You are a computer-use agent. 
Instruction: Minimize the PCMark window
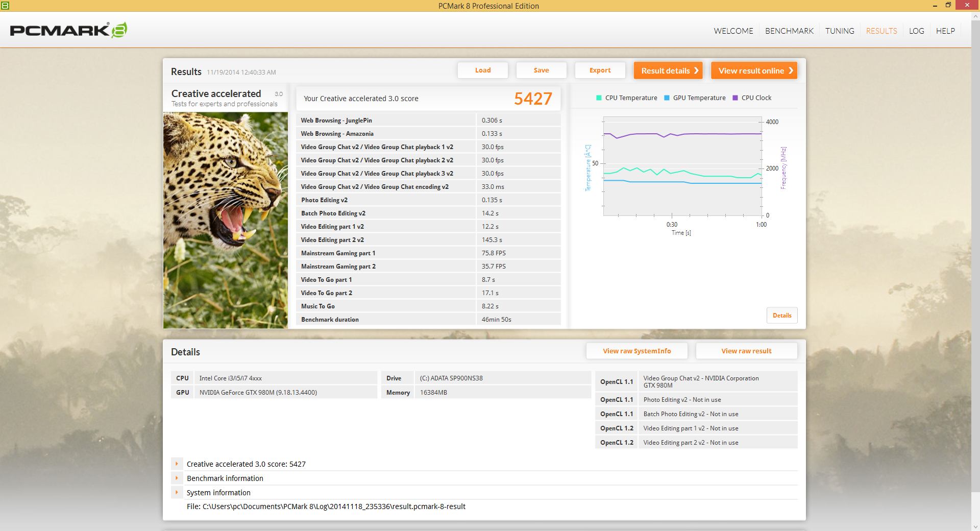click(x=935, y=6)
